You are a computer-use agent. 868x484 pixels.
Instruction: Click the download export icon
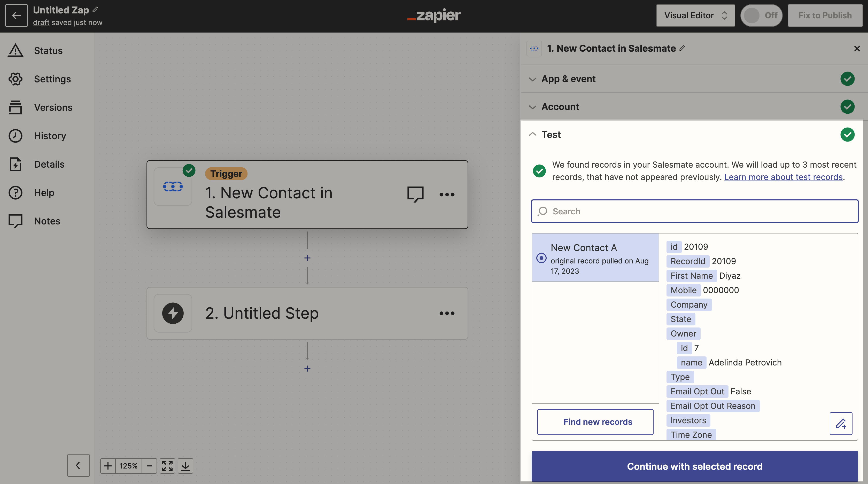[x=185, y=466]
